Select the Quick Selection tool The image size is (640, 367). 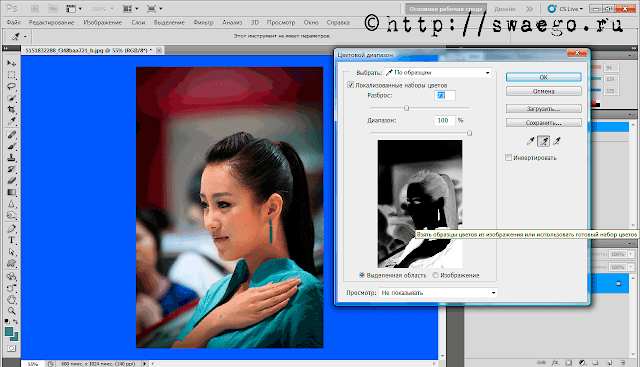[11, 98]
